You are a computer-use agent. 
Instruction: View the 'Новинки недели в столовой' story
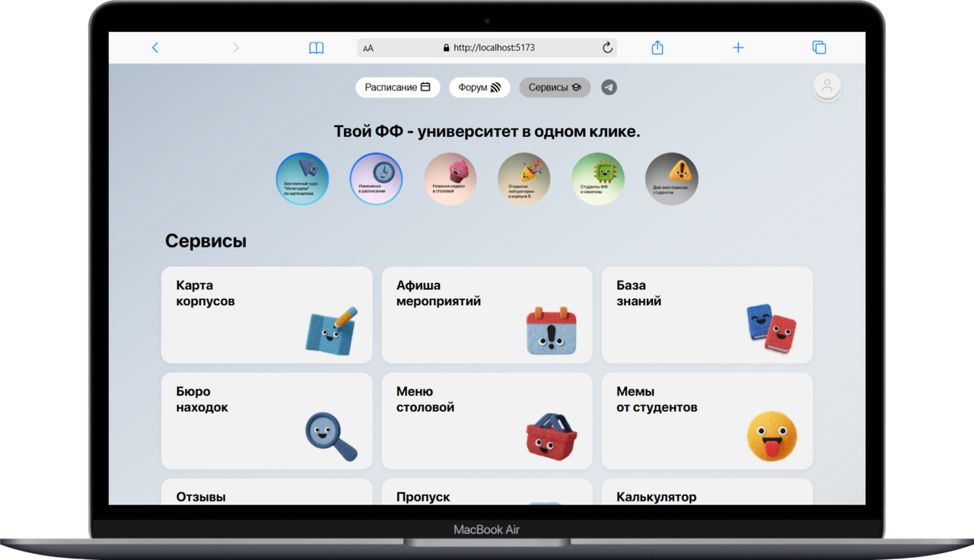click(x=450, y=179)
